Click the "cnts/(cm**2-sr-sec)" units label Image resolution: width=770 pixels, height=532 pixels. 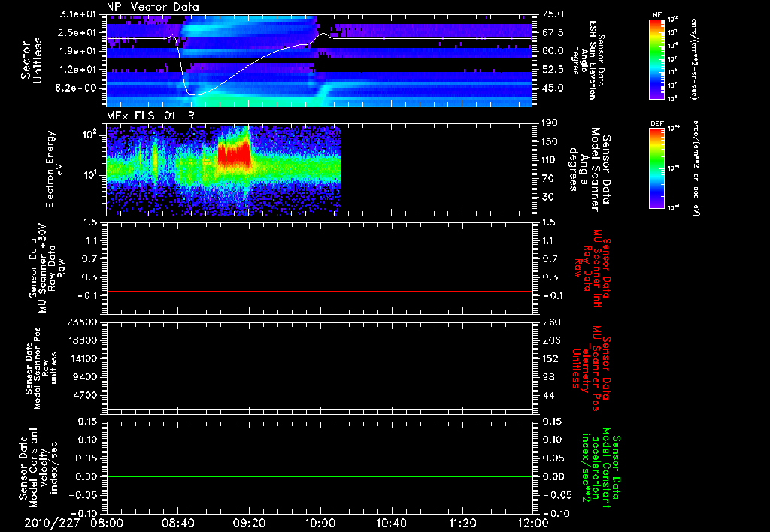coord(694,59)
